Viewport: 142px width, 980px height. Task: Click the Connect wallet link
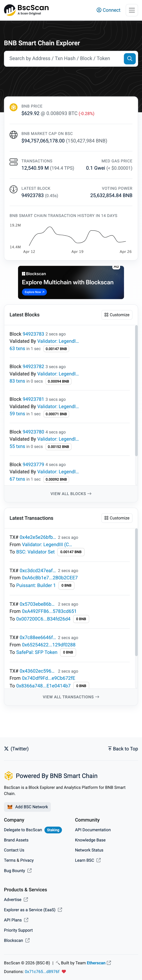coord(108,10)
